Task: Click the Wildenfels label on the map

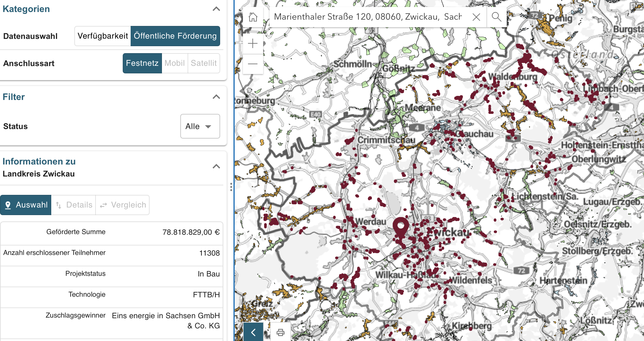Action: [x=471, y=280]
